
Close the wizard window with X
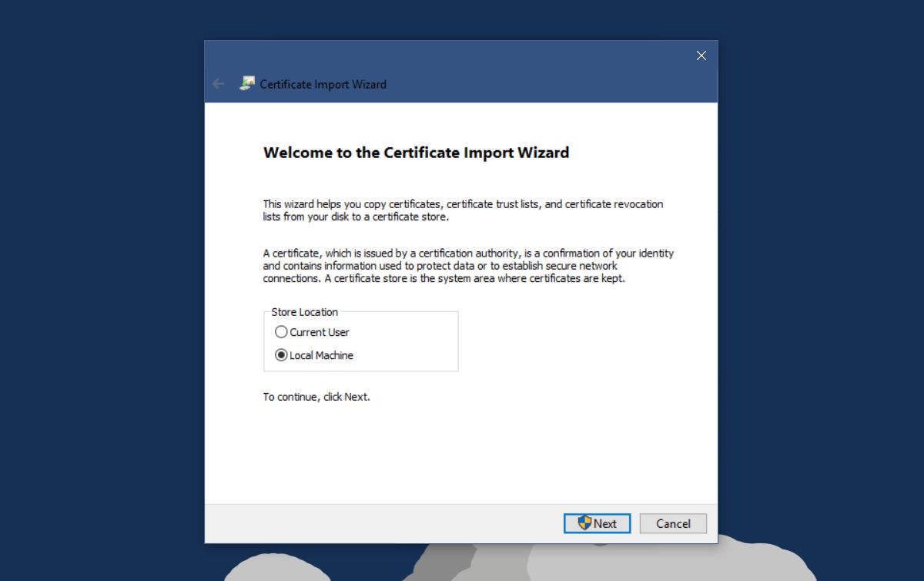point(701,55)
